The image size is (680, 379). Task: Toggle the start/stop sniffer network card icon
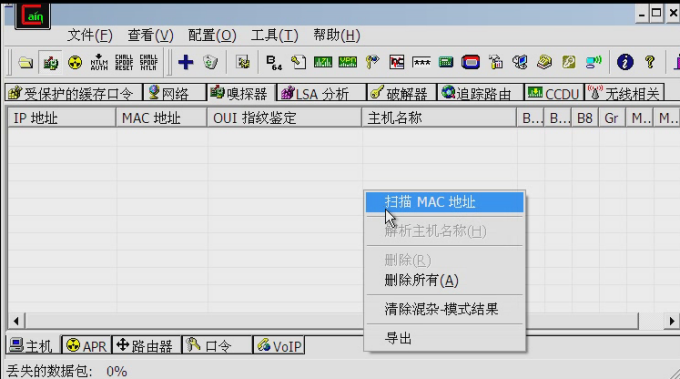click(x=50, y=62)
